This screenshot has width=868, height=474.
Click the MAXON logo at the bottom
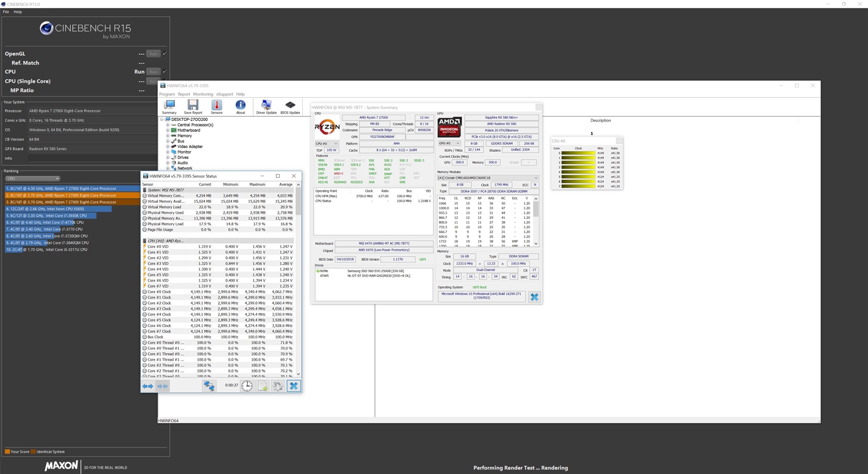point(61,466)
